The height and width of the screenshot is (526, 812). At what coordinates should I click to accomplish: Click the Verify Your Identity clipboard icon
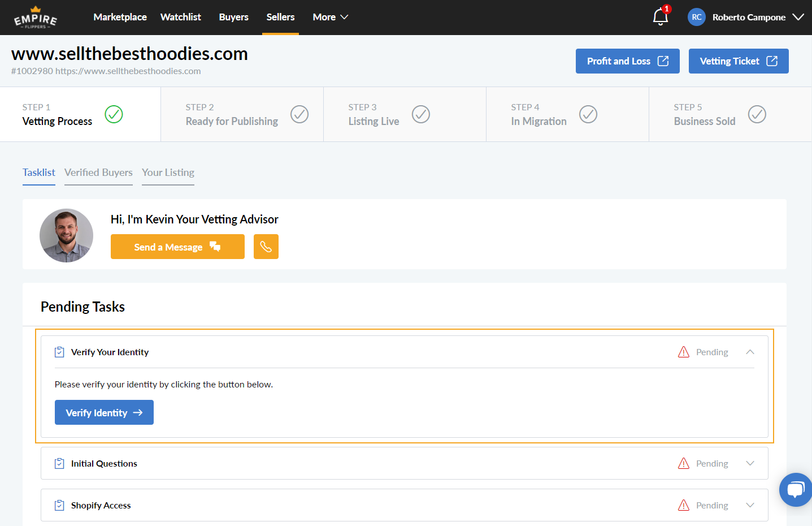point(59,352)
